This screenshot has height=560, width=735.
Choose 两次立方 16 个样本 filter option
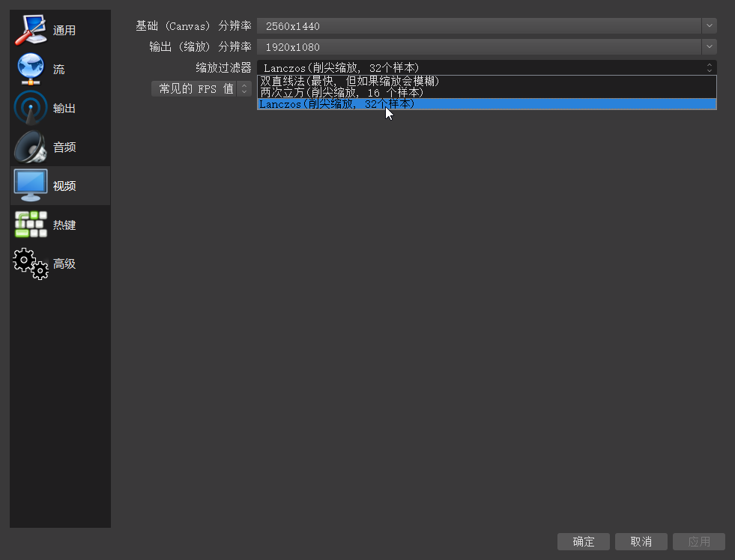486,92
